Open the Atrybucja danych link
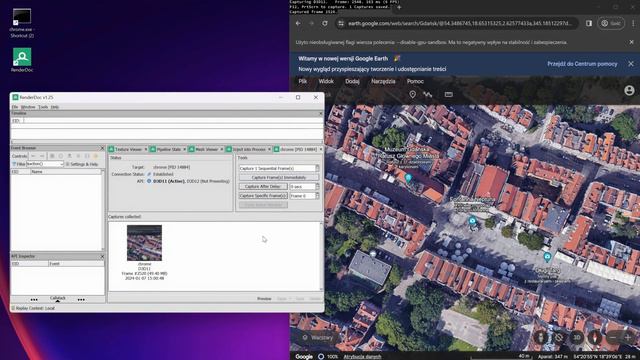640x360 pixels. (x=362, y=357)
